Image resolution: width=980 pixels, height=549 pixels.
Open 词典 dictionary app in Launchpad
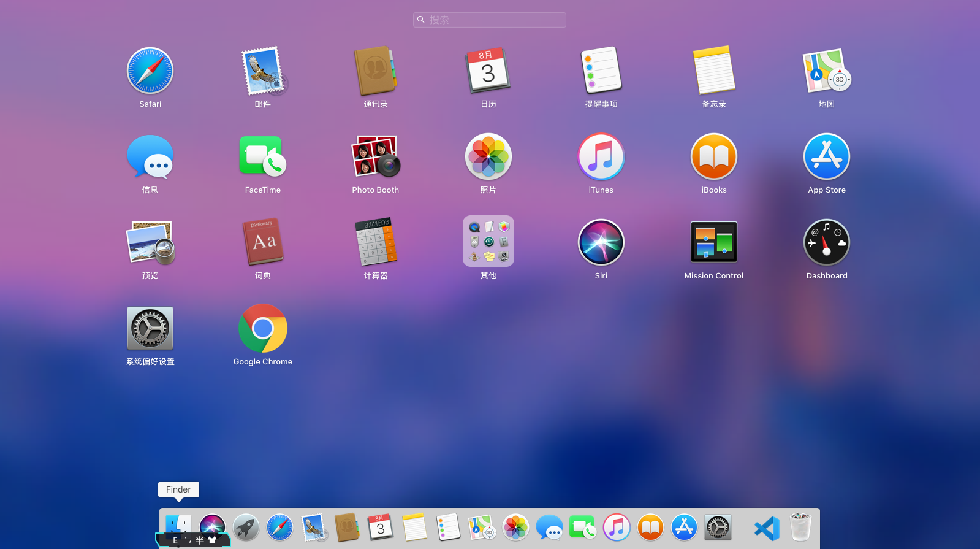pyautogui.click(x=263, y=242)
